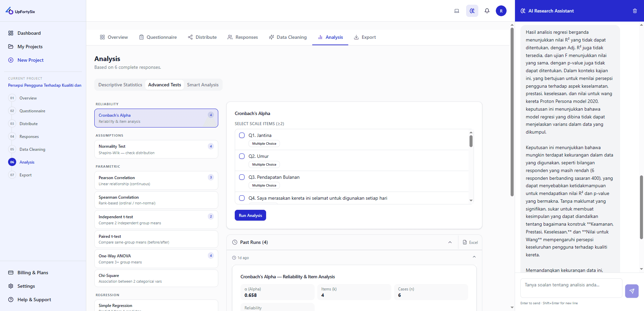Click the main page scrollbar
This screenshot has height=311, width=644.
tap(512, 111)
